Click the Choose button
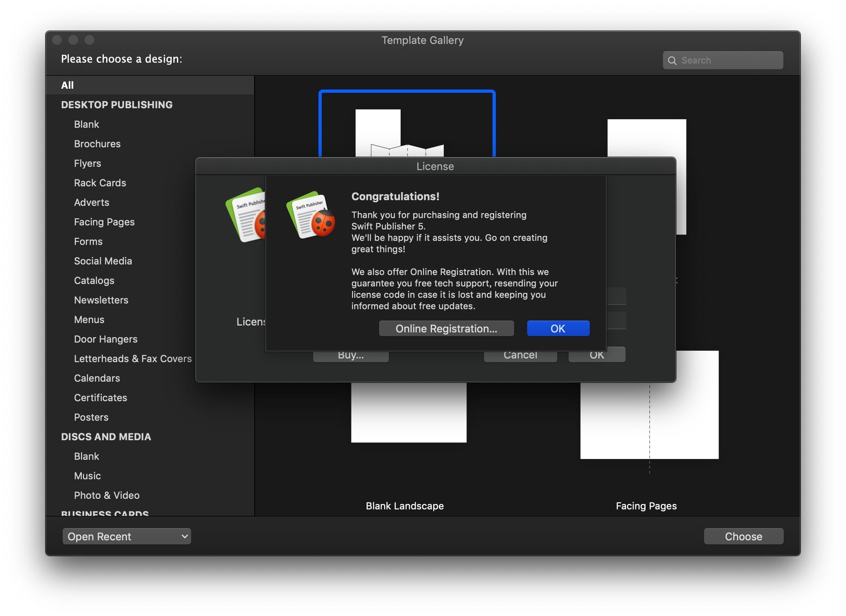Screen dimensions: 846x616 click(743, 536)
